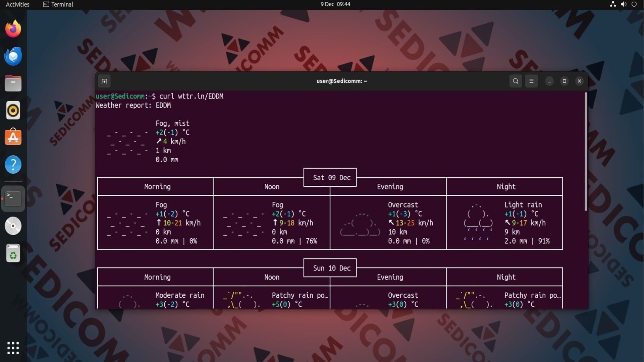Close the terminal window
Viewport: 644px width, 362px height.
[x=579, y=81]
